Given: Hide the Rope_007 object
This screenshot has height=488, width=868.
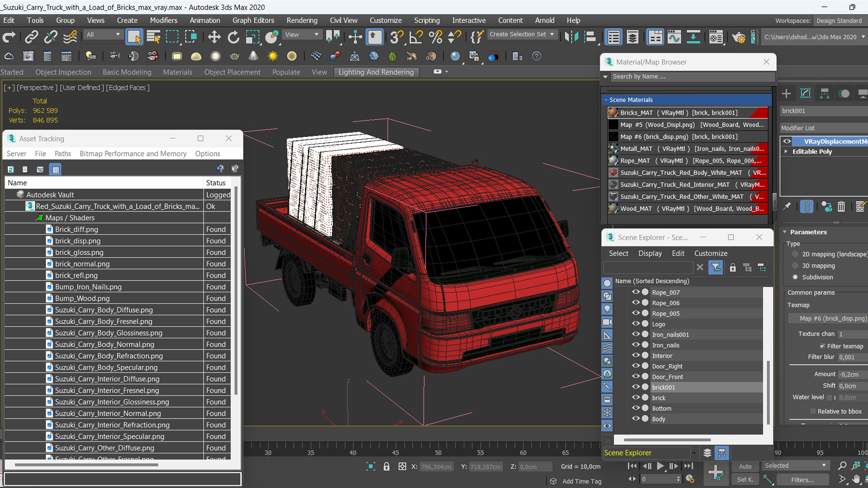Looking at the screenshot, I should click(x=636, y=292).
